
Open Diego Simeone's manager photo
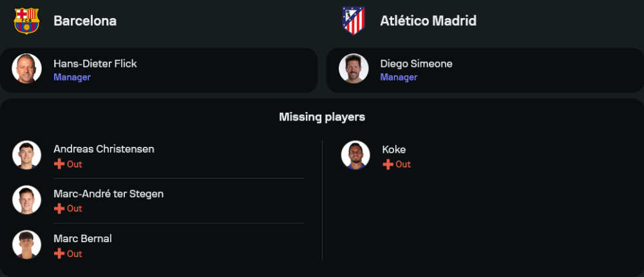click(x=354, y=69)
